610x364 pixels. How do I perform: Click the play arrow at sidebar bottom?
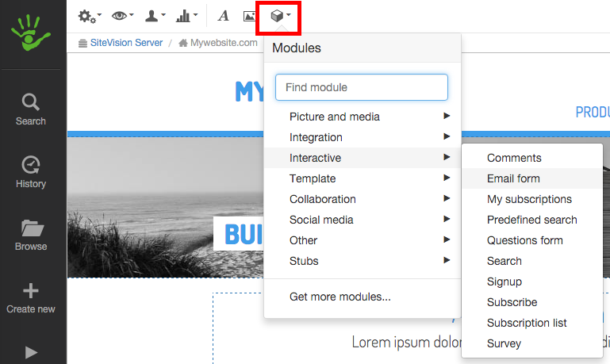(x=31, y=352)
